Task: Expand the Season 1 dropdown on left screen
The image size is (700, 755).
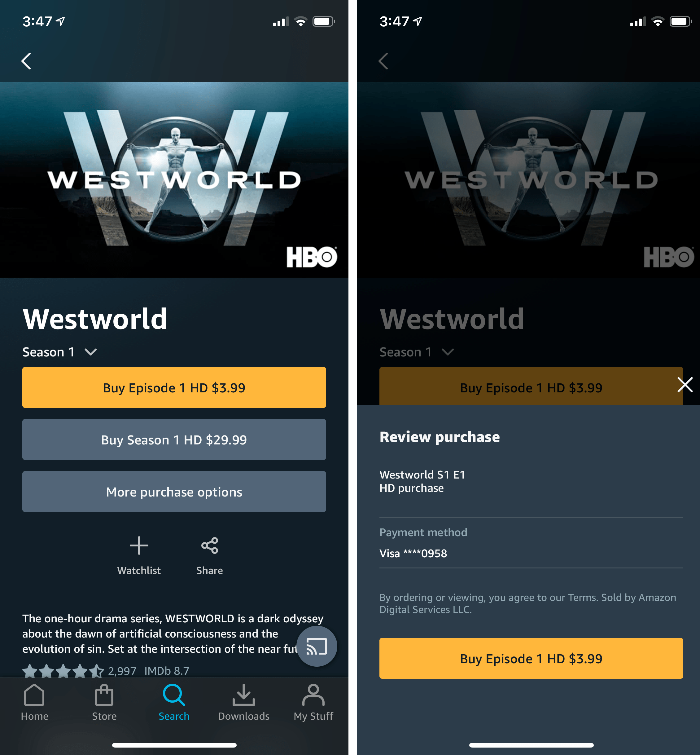Action: [x=60, y=352]
